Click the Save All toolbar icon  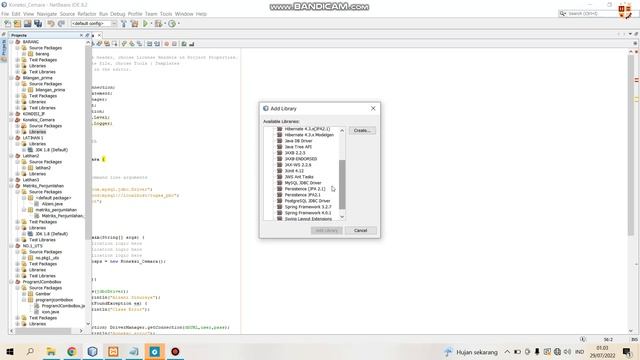[38, 24]
